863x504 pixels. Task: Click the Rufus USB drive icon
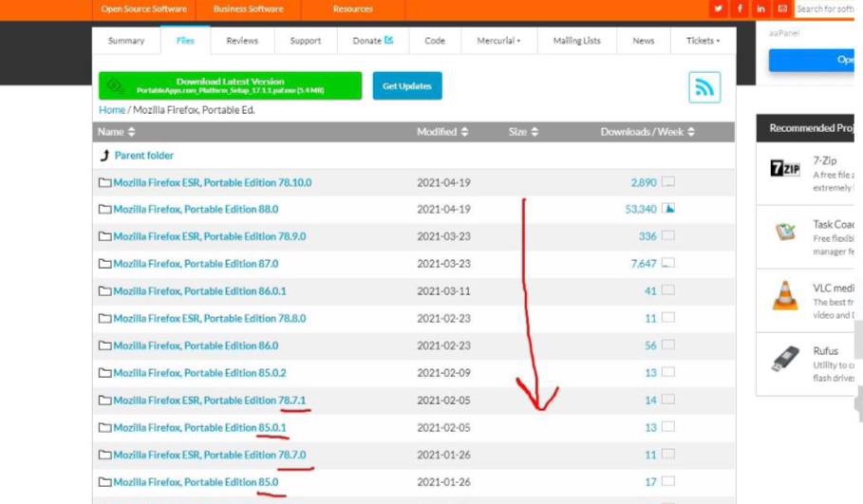click(x=784, y=359)
